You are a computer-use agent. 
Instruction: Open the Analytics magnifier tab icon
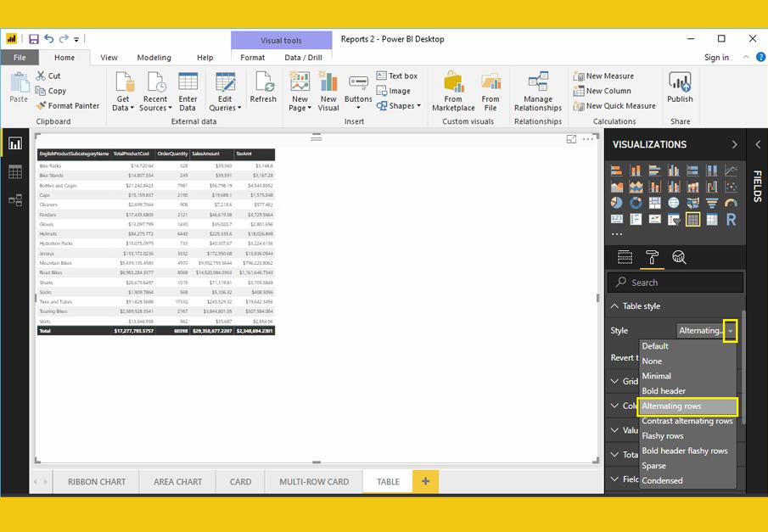click(679, 257)
